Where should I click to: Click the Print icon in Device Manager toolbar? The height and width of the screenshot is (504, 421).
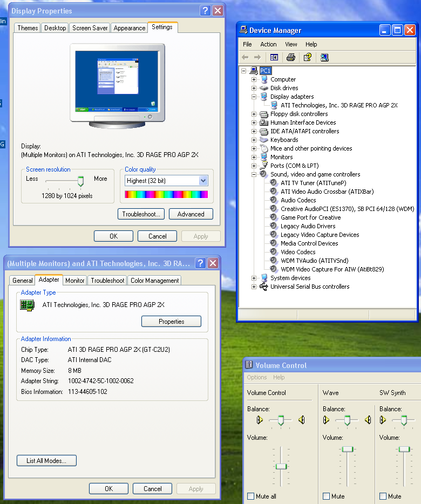(x=291, y=57)
